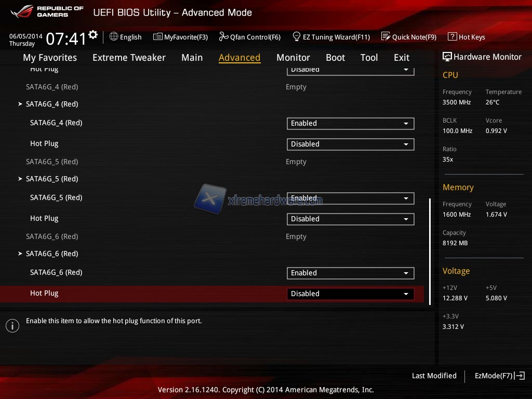Open SATA6G_6 (Red) Enabled dropdown
This screenshot has height=399, width=532.
tap(350, 273)
